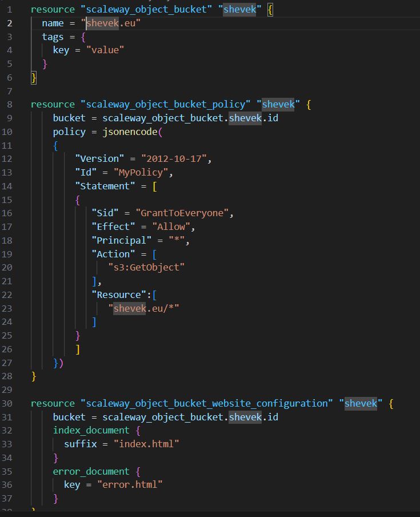The image size is (420, 517).
Task: Click the "2012-10-17" version string
Action: (174, 159)
